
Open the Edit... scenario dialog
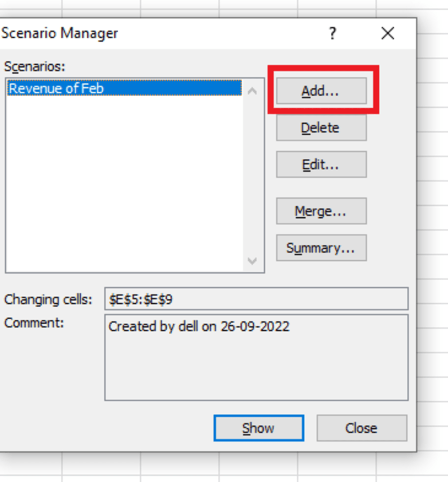coord(321,165)
